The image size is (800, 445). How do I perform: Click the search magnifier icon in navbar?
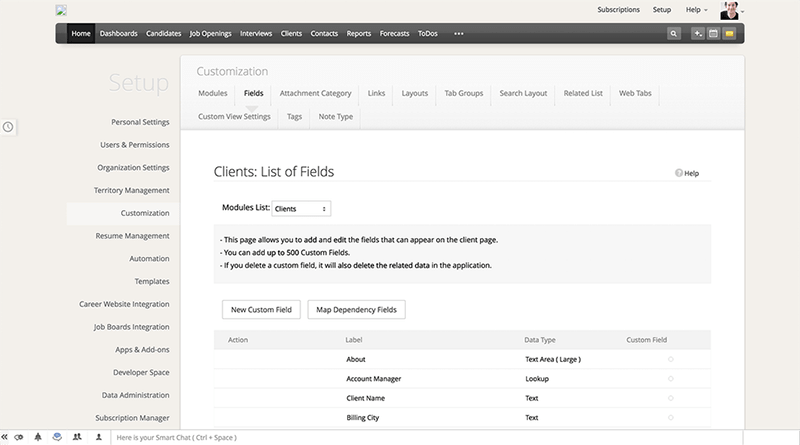pyautogui.click(x=674, y=33)
